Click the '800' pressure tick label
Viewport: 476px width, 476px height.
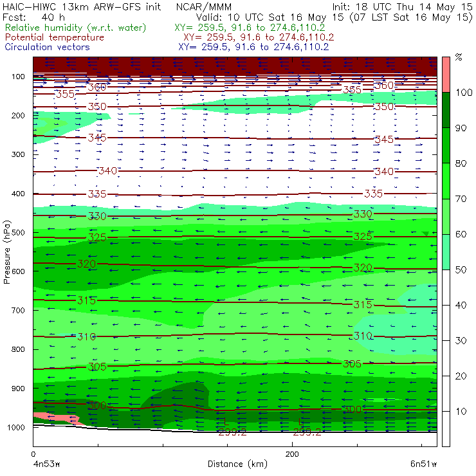[x=18, y=349]
